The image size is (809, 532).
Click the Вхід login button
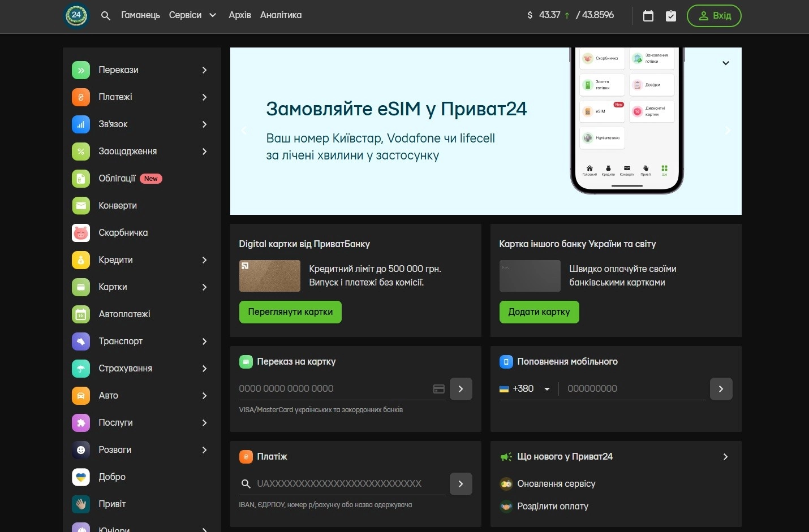point(714,16)
